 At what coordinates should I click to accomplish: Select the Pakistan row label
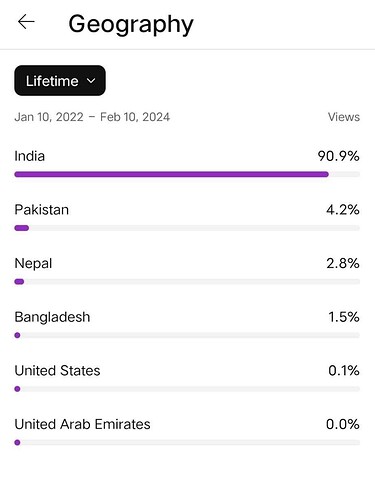(x=42, y=210)
